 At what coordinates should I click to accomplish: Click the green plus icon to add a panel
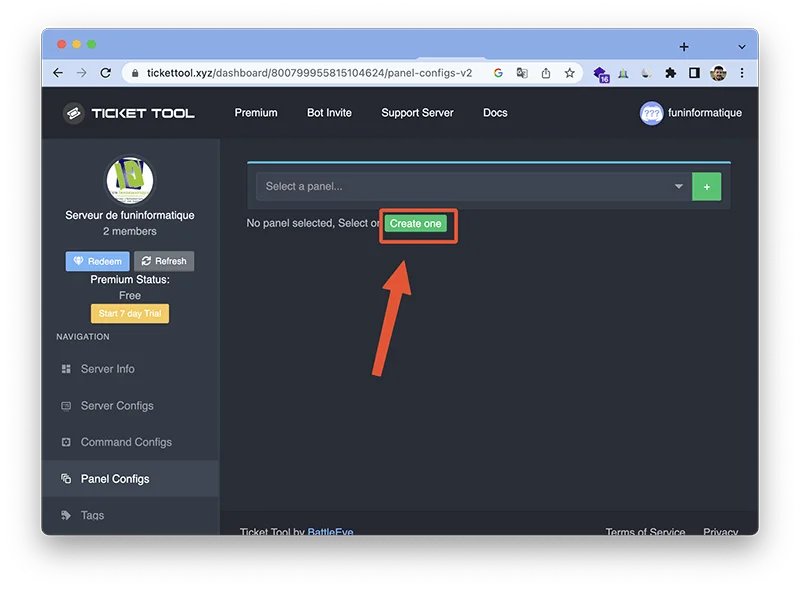point(707,186)
